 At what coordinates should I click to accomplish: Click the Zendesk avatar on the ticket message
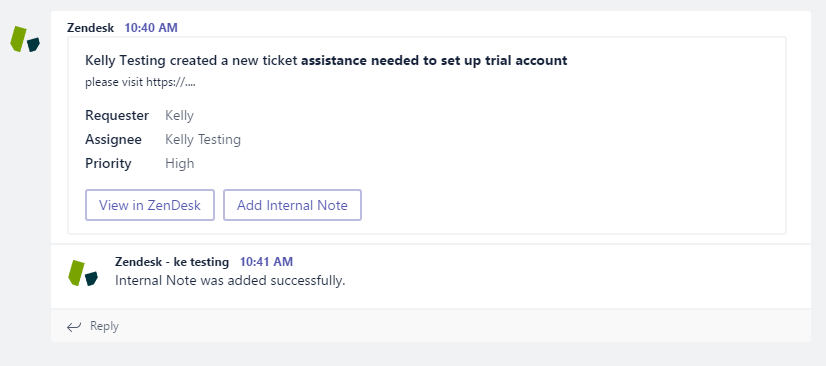[x=25, y=39]
